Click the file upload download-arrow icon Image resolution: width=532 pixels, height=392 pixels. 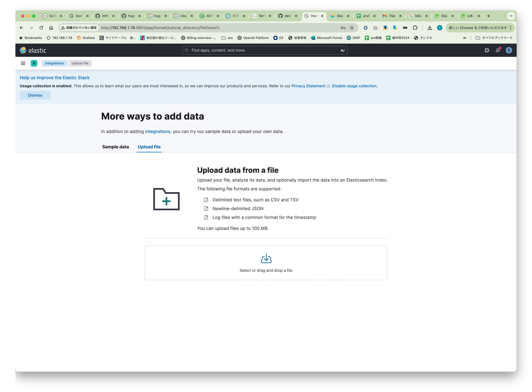click(x=266, y=258)
